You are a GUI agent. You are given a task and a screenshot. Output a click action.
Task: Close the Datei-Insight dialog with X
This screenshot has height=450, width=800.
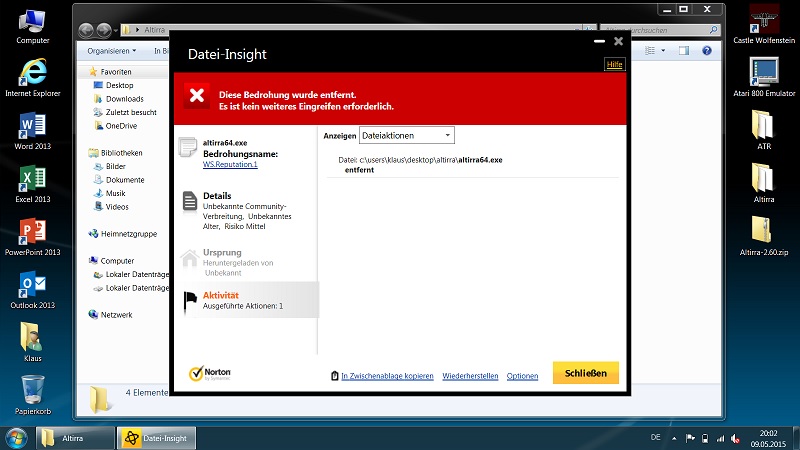tap(618, 41)
